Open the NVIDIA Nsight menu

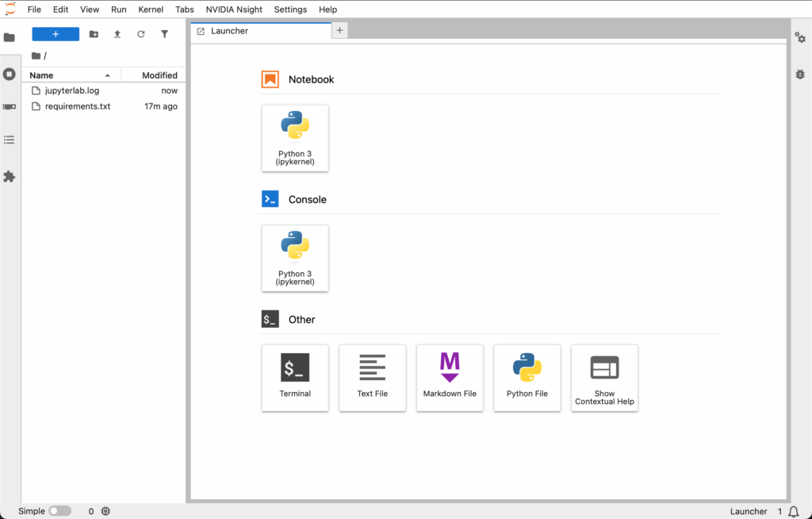(234, 10)
